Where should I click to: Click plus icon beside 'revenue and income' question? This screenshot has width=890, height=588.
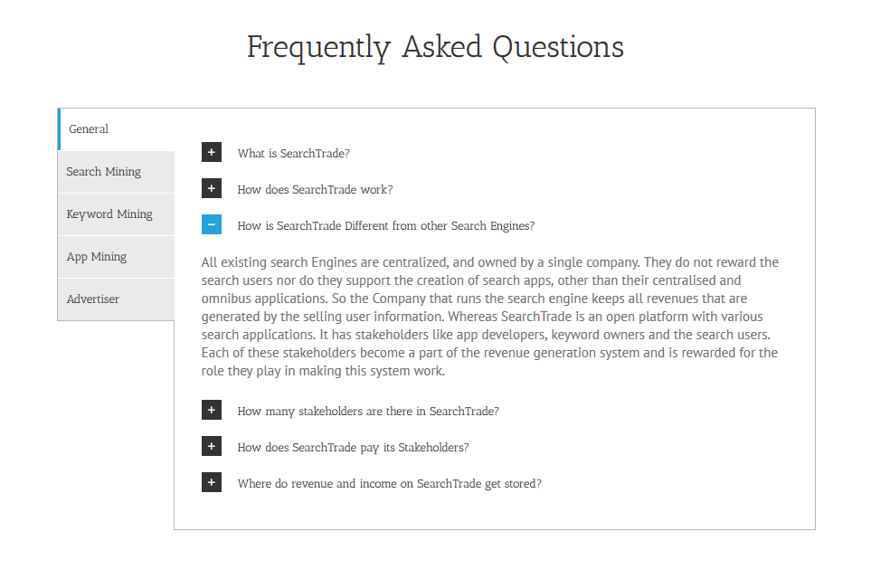212,483
